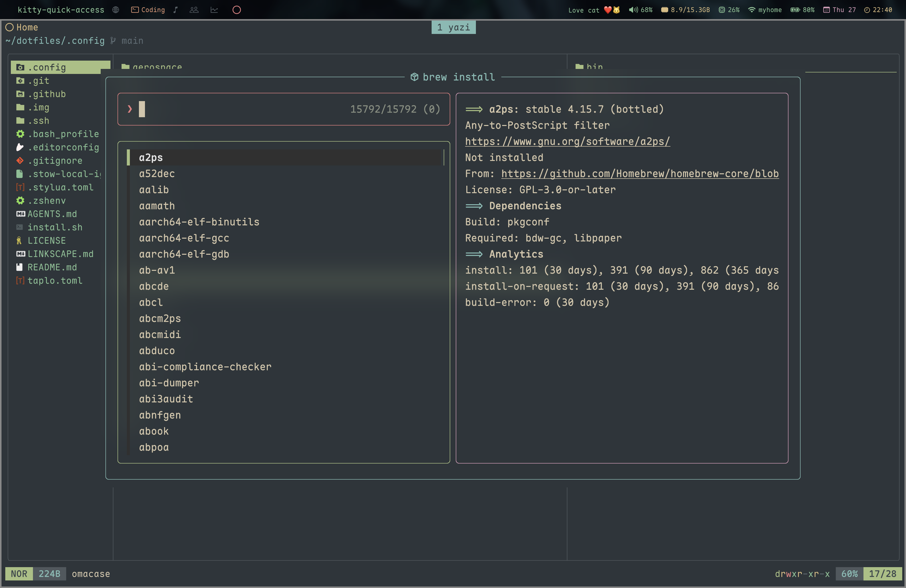
Task: Click the package icon beside brew install
Action: 414,77
